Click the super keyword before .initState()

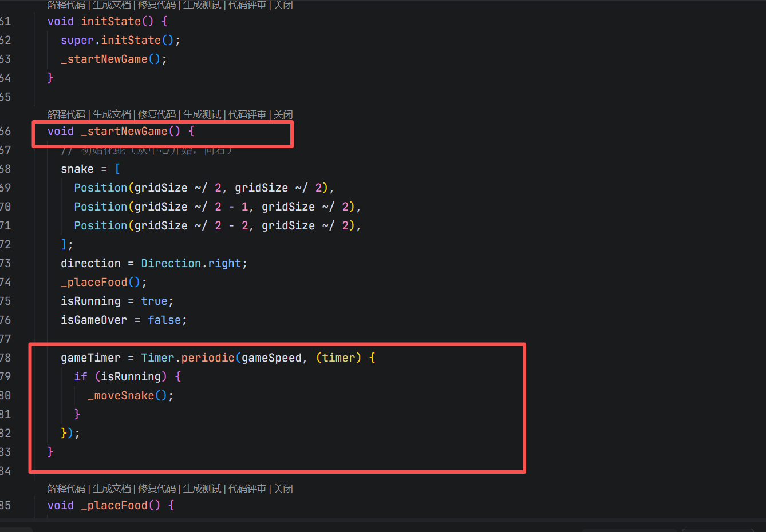77,40
